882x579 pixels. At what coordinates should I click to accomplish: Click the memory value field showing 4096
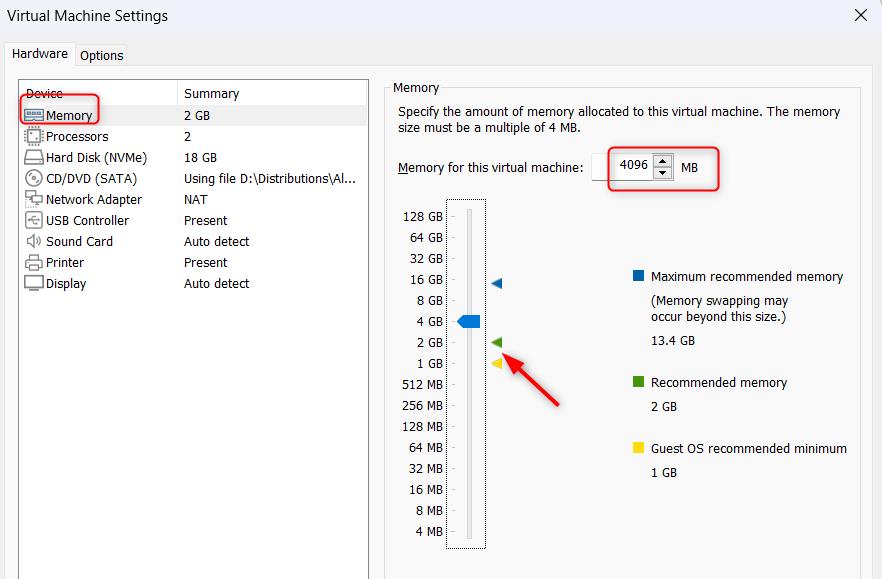point(623,167)
